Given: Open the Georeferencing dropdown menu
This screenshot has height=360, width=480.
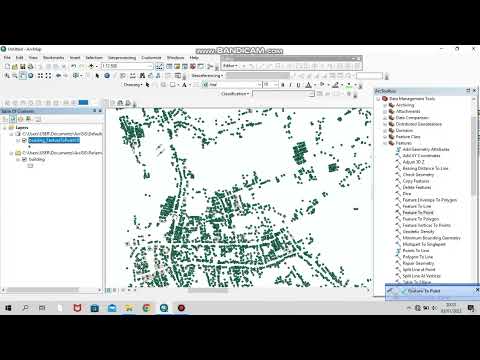Looking at the screenshot, I should click(x=207, y=76).
